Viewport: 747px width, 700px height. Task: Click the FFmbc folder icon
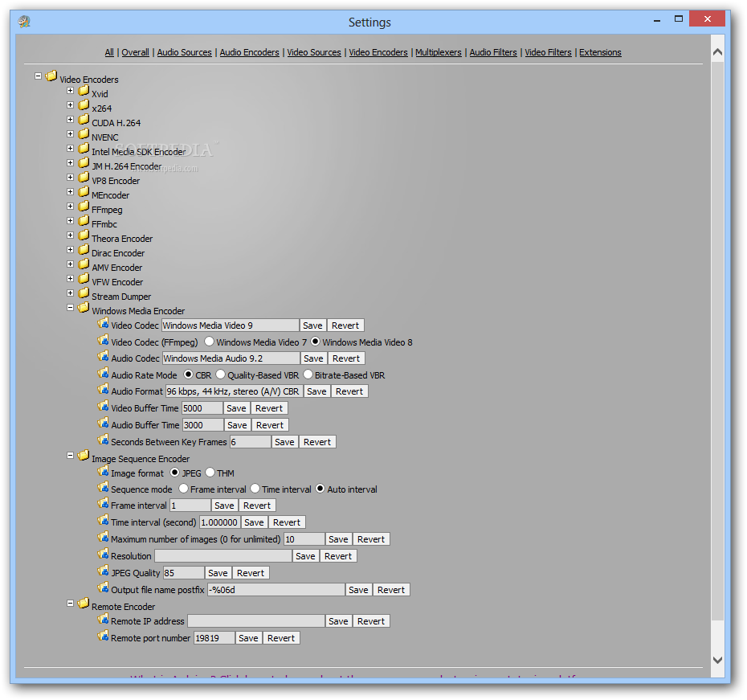84,221
